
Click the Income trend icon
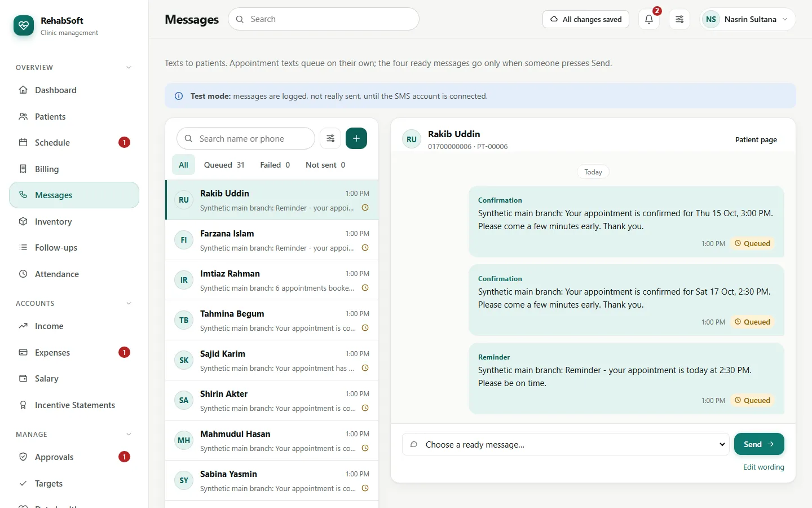point(23,326)
